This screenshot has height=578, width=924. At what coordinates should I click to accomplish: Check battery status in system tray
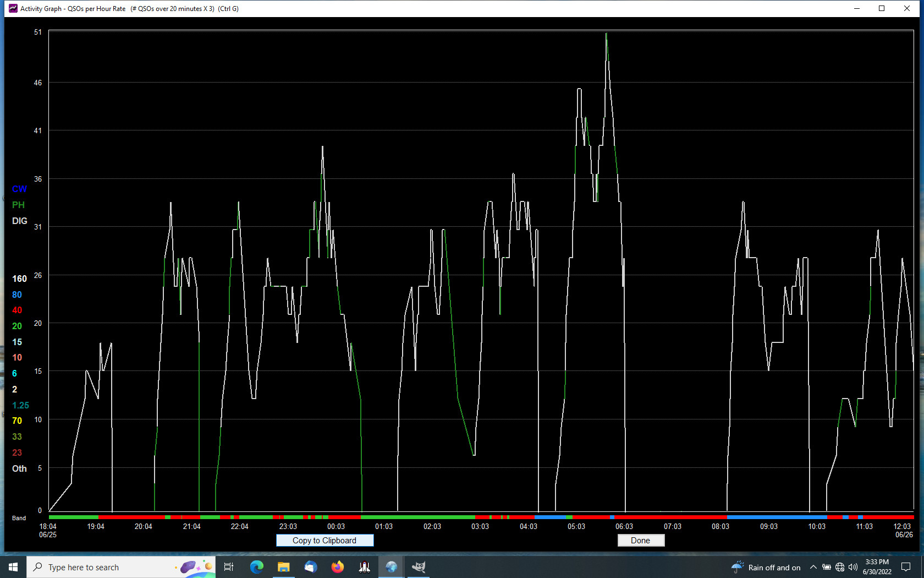(827, 567)
